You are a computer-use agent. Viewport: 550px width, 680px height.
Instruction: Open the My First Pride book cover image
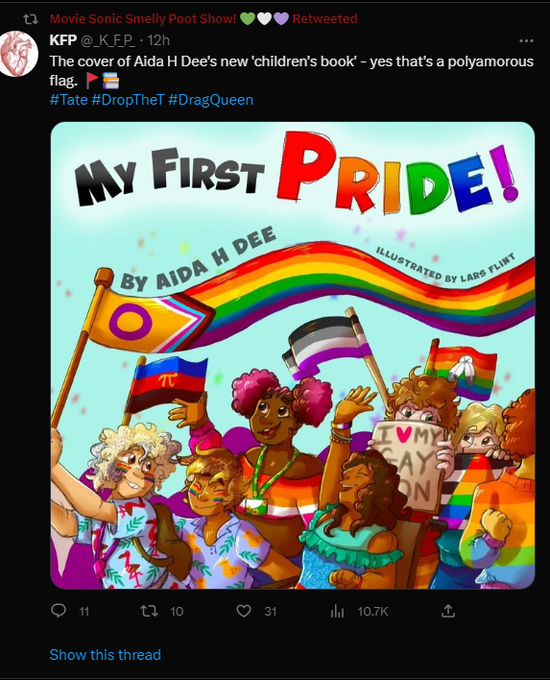[293, 355]
